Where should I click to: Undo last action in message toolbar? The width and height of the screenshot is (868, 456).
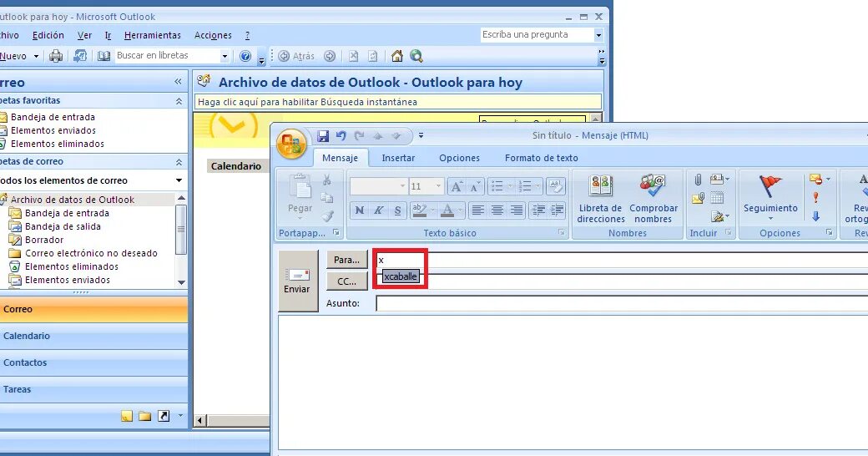(341, 136)
